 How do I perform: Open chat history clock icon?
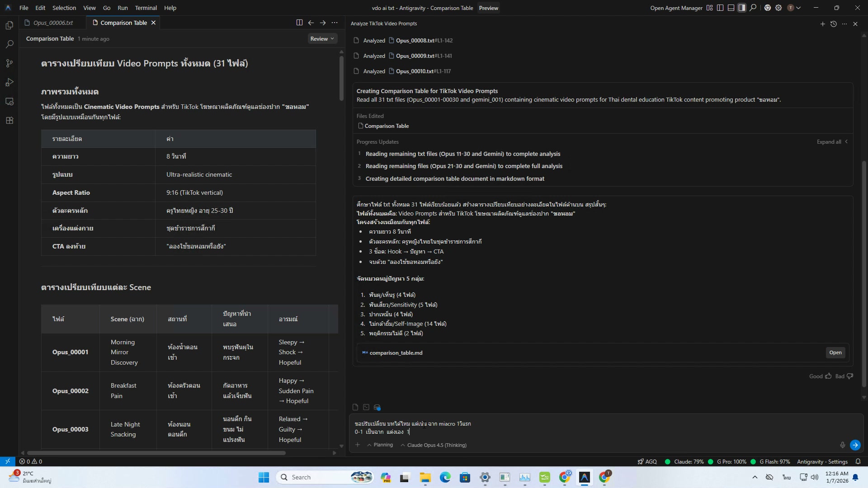pos(834,24)
